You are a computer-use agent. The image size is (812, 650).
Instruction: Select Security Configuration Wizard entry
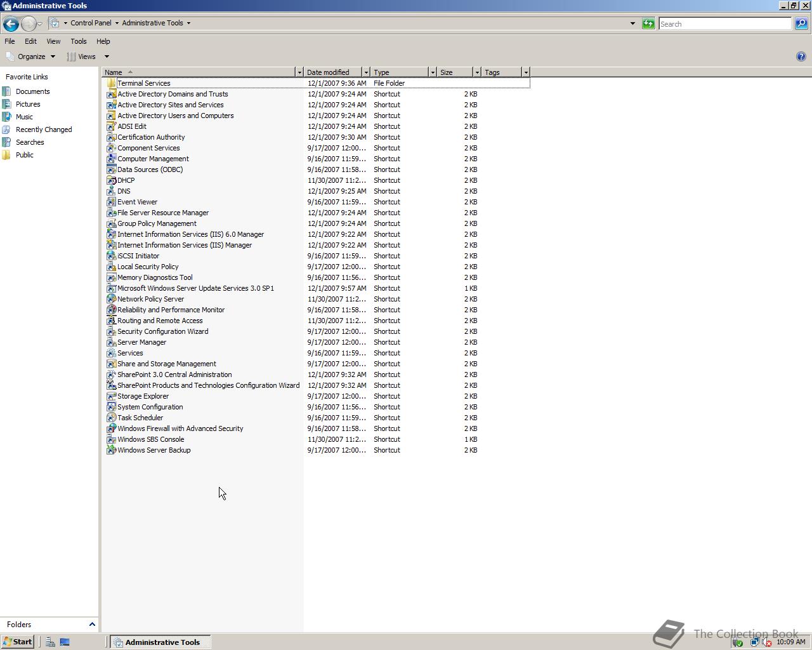[162, 331]
